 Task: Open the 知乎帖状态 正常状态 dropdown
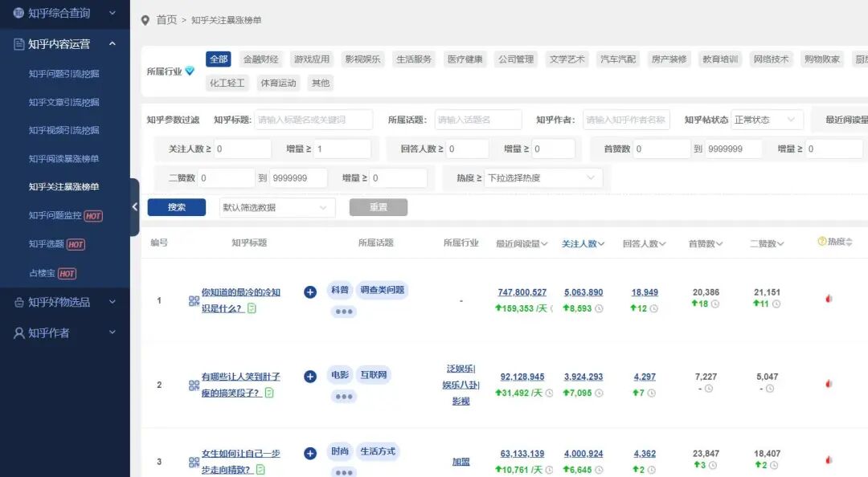[x=768, y=120]
